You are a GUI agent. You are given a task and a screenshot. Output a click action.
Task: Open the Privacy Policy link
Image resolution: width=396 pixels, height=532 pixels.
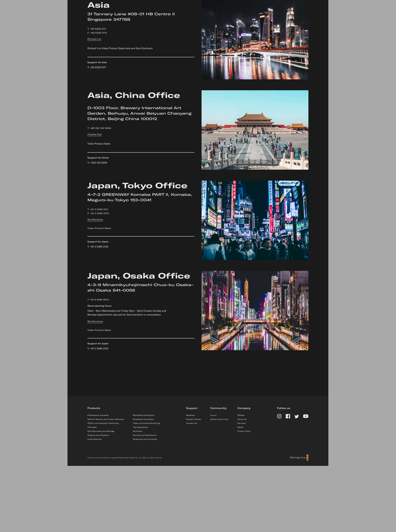(x=244, y=431)
